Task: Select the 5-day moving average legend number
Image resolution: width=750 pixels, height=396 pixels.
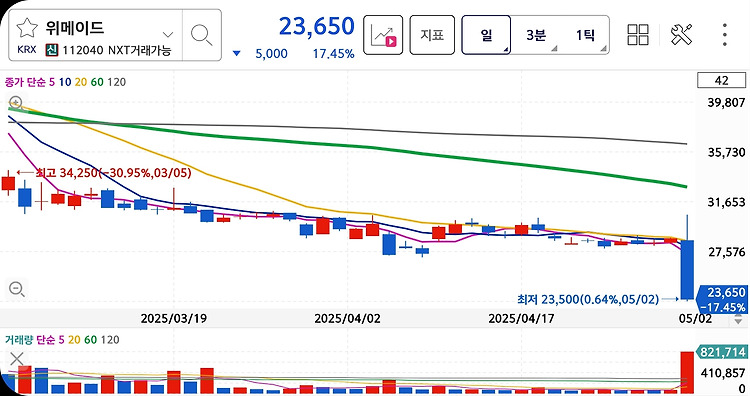Action: coord(52,82)
